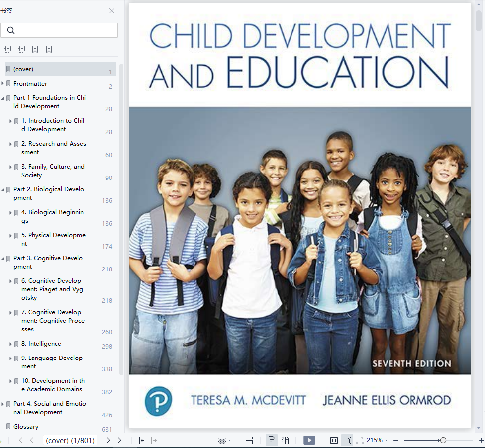The width and height of the screenshot is (485, 448).
Task: Expand all bookmarks icon
Action: pyautogui.click(x=7, y=49)
